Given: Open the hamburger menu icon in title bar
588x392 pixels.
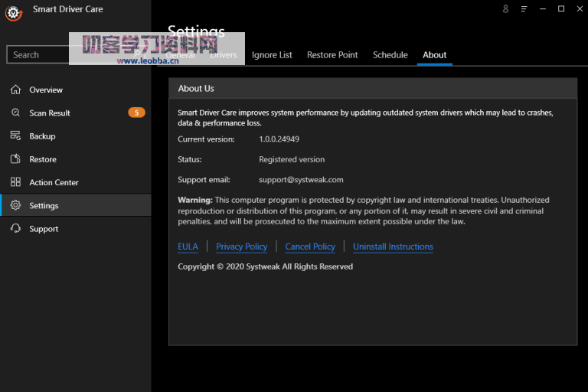Looking at the screenshot, I should (x=524, y=8).
